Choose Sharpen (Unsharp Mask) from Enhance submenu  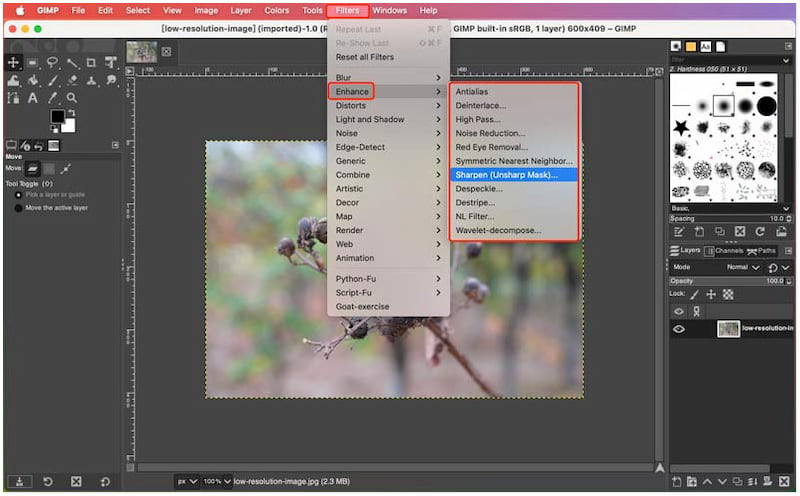click(506, 175)
